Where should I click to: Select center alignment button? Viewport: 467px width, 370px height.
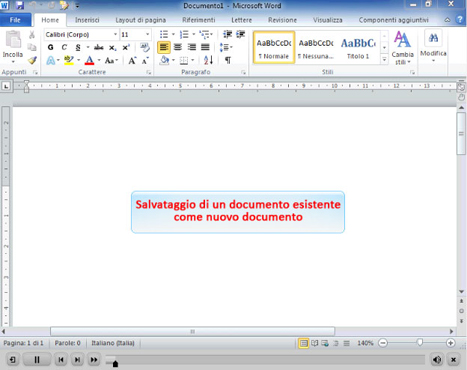[178, 47]
